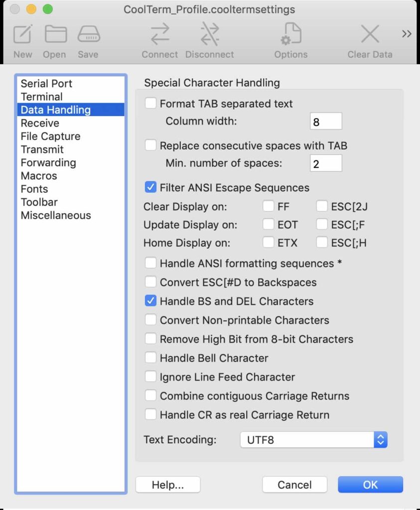420x510 pixels.
Task: Disable Handle BS and DEL Characters
Action: tap(150, 301)
